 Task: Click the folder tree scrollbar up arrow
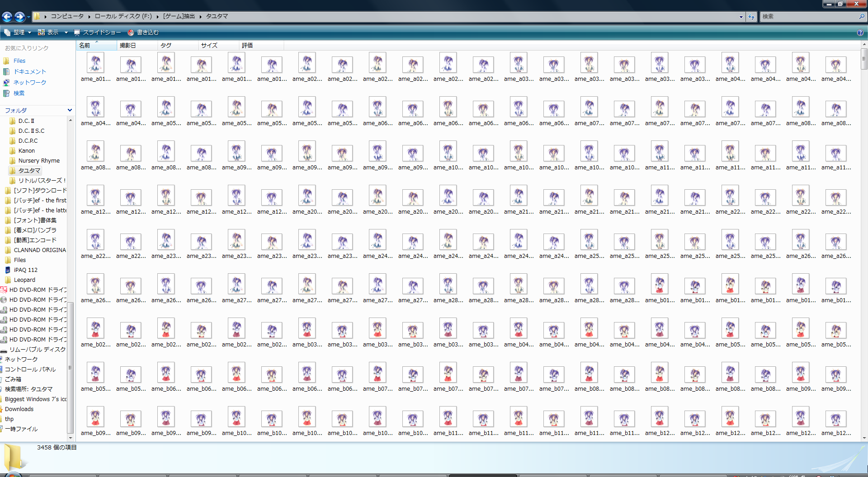tap(70, 120)
